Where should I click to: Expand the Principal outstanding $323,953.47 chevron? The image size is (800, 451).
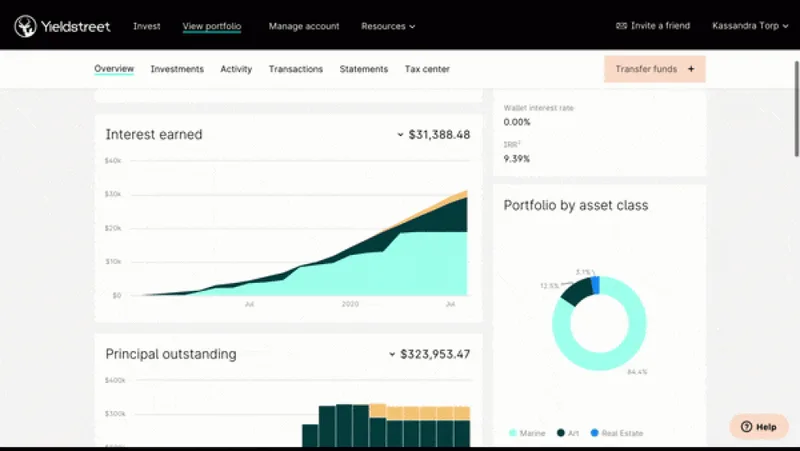[x=392, y=354]
